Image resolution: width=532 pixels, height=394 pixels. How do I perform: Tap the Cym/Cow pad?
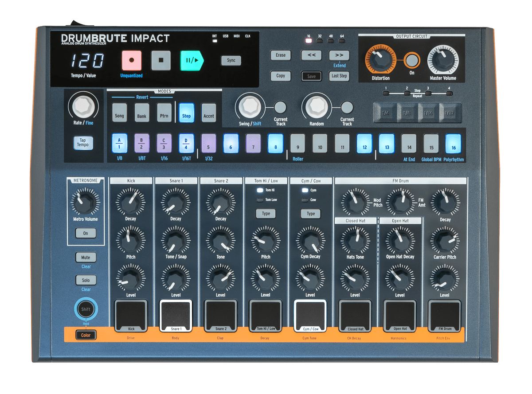pos(310,316)
